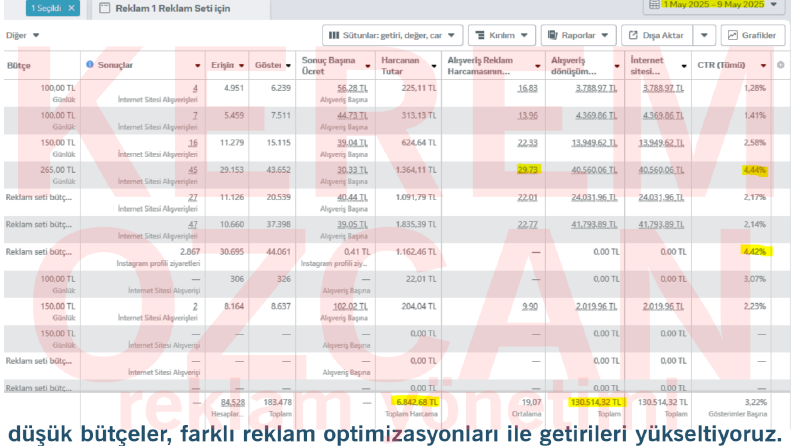The height and width of the screenshot is (446, 793).
Task: Click the add column plus icon
Action: coord(780,65)
